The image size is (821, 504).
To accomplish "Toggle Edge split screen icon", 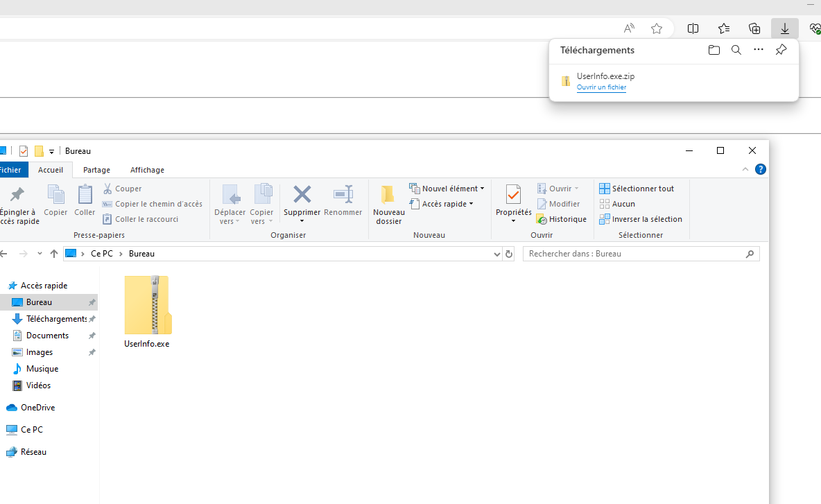I will tap(693, 28).
